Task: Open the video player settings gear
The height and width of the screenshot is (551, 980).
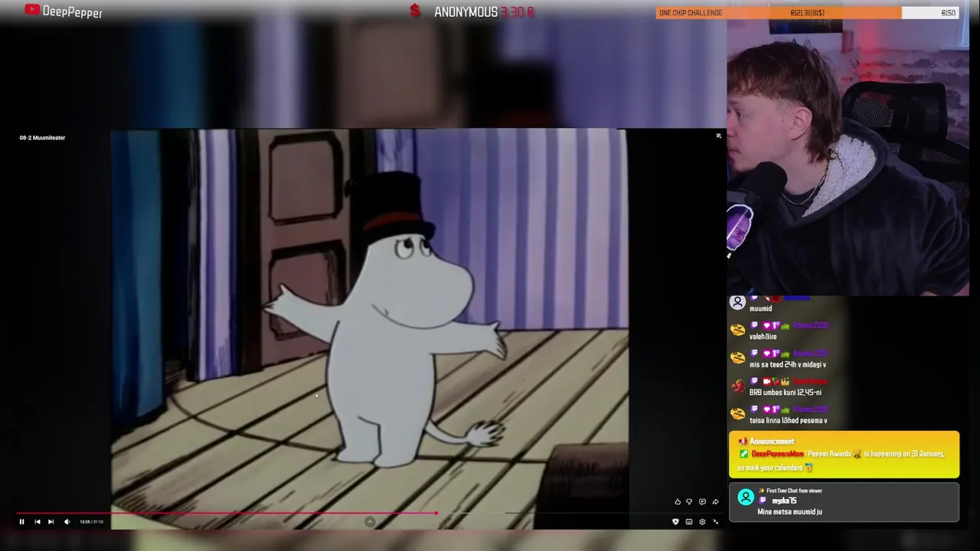Action: [x=702, y=522]
